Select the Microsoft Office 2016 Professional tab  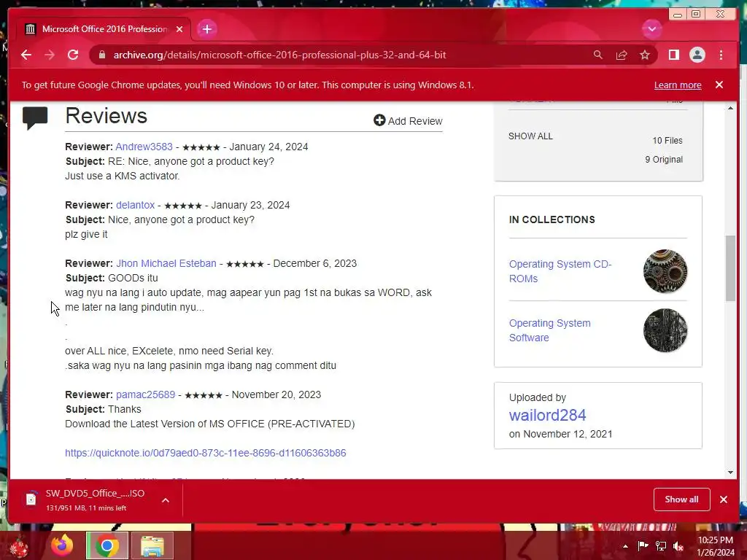point(104,29)
